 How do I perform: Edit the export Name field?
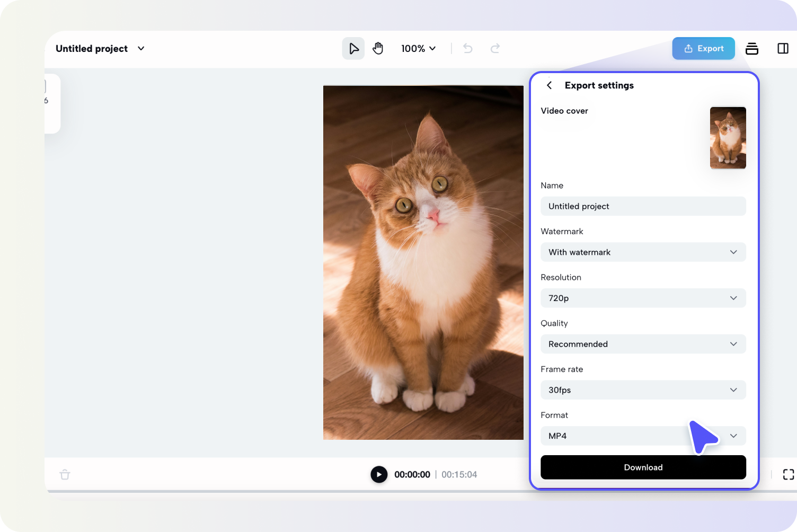click(643, 206)
